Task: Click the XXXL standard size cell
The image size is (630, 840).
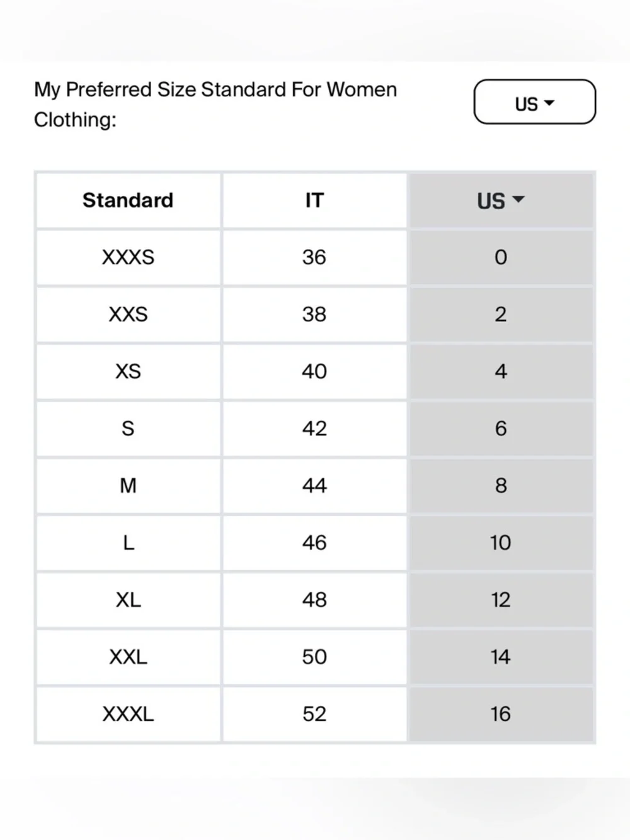Action: point(129,713)
